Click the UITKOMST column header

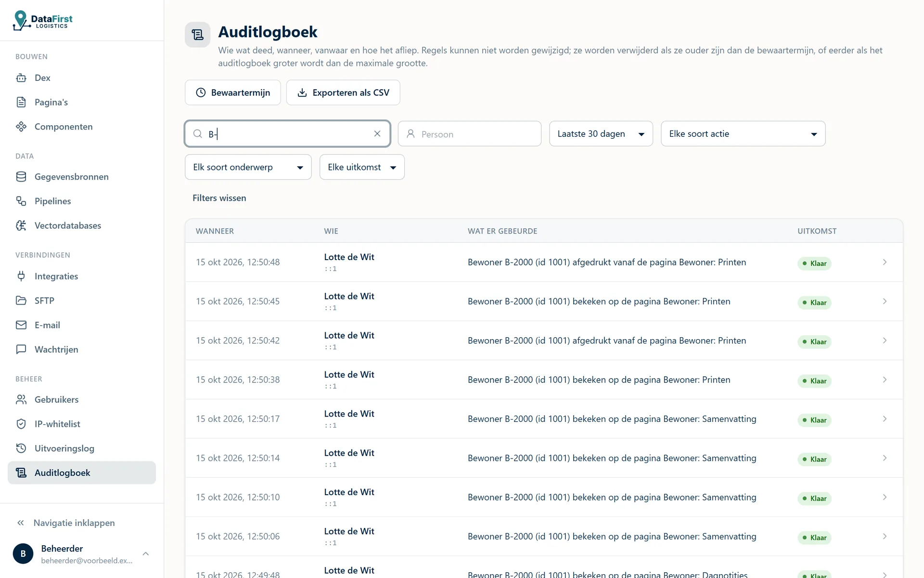[817, 231]
